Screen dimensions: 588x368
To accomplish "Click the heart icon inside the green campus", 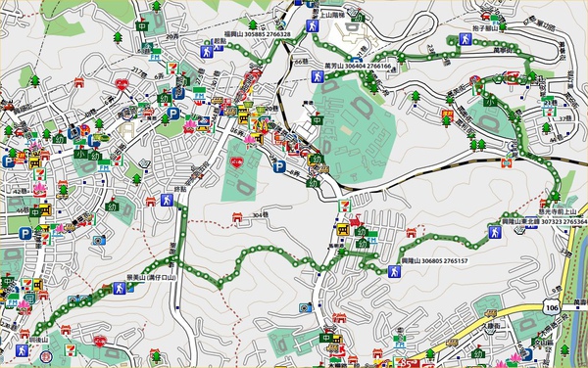I will [236, 162].
